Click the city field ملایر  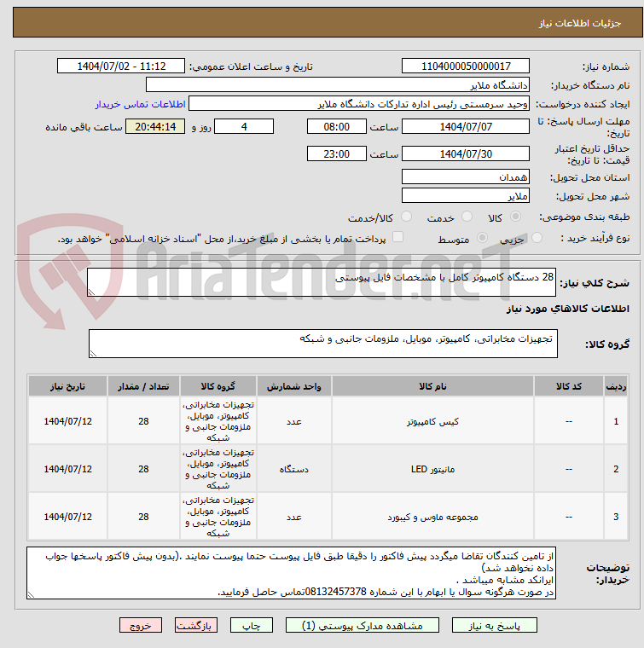(x=466, y=195)
